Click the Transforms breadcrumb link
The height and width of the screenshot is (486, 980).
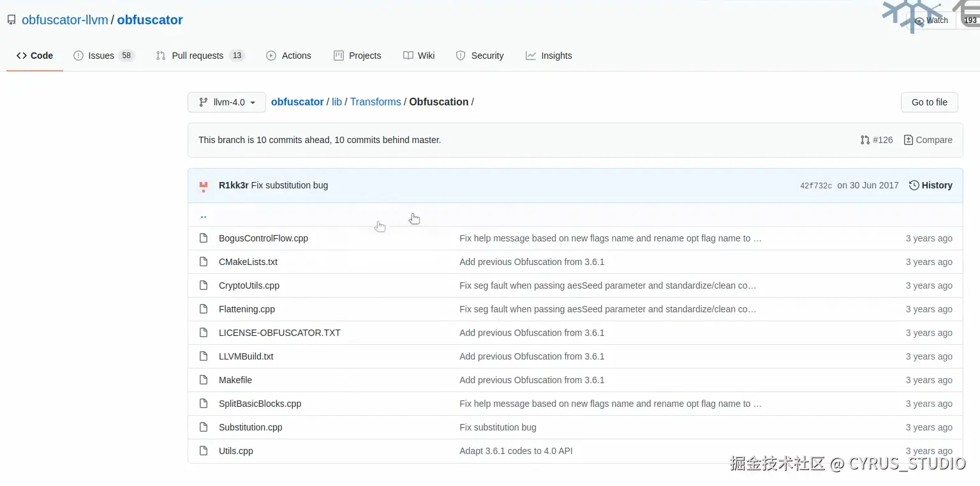click(x=375, y=102)
